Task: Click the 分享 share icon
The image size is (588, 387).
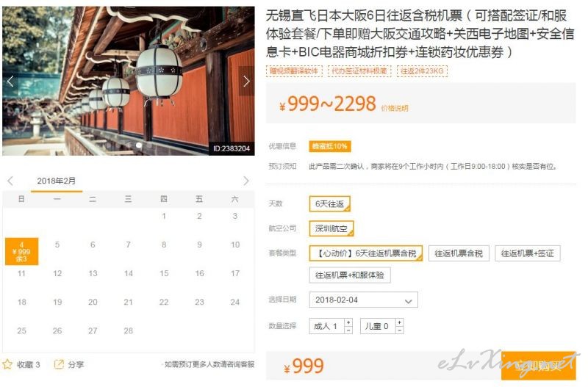Action: click(x=59, y=364)
